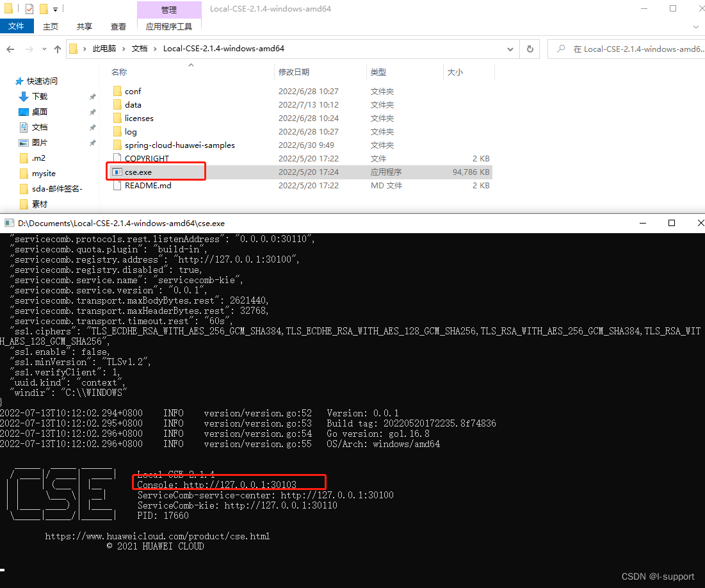Open the 文件 ribbon tab
This screenshot has height=588, width=705.
coord(16,26)
